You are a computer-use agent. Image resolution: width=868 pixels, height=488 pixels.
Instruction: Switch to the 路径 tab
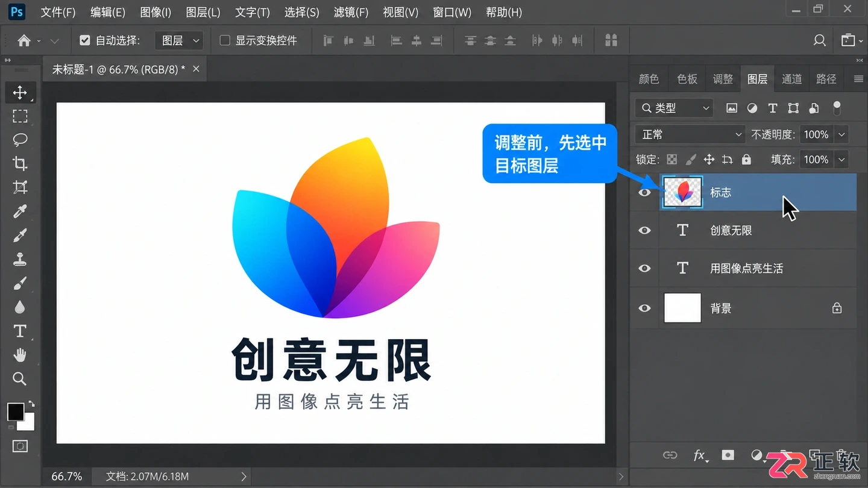pyautogui.click(x=826, y=79)
